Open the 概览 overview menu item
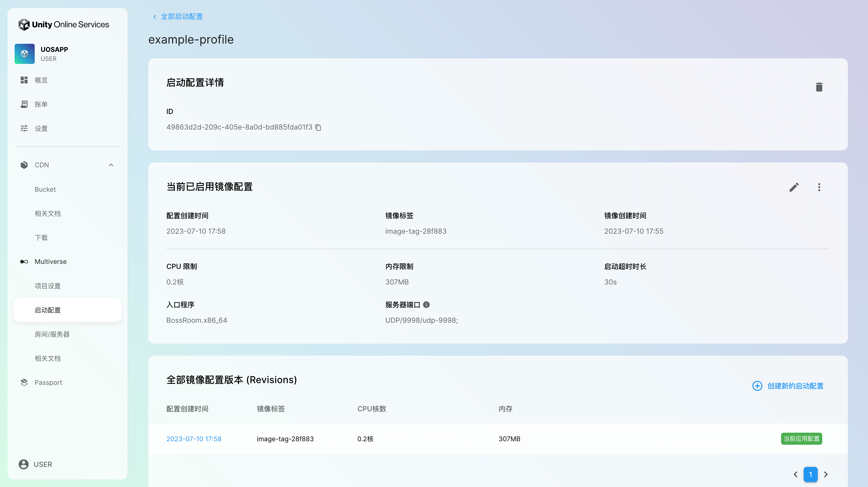Screen dimensions: 868x487 click(x=41, y=80)
